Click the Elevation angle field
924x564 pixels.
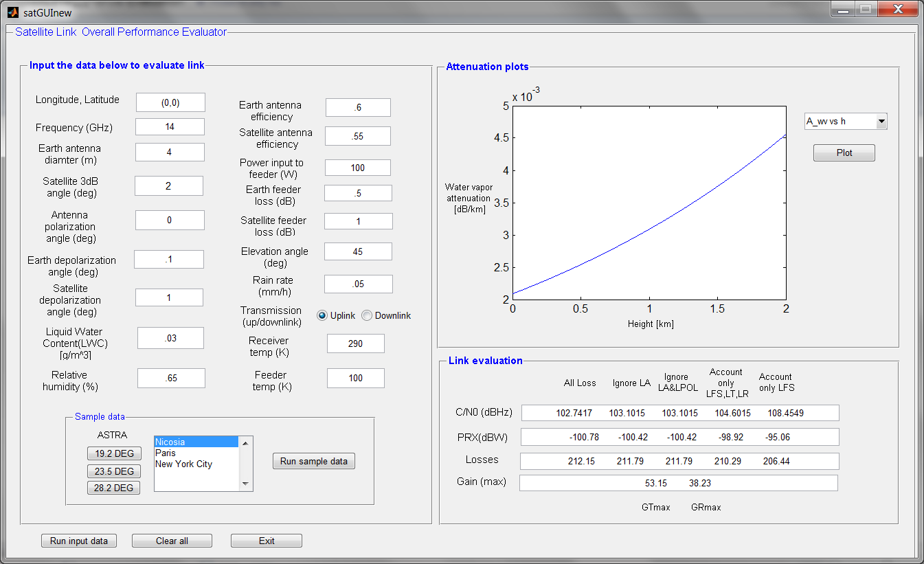(358, 251)
